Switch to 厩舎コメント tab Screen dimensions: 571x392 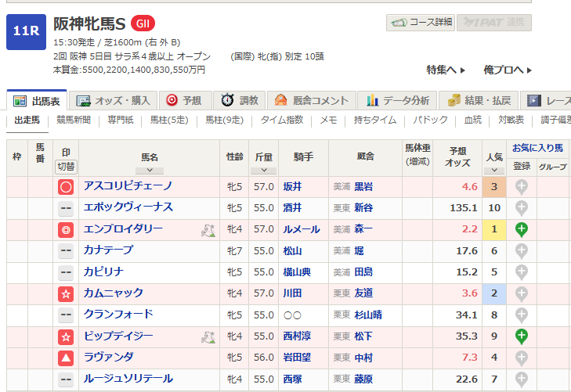click(312, 100)
